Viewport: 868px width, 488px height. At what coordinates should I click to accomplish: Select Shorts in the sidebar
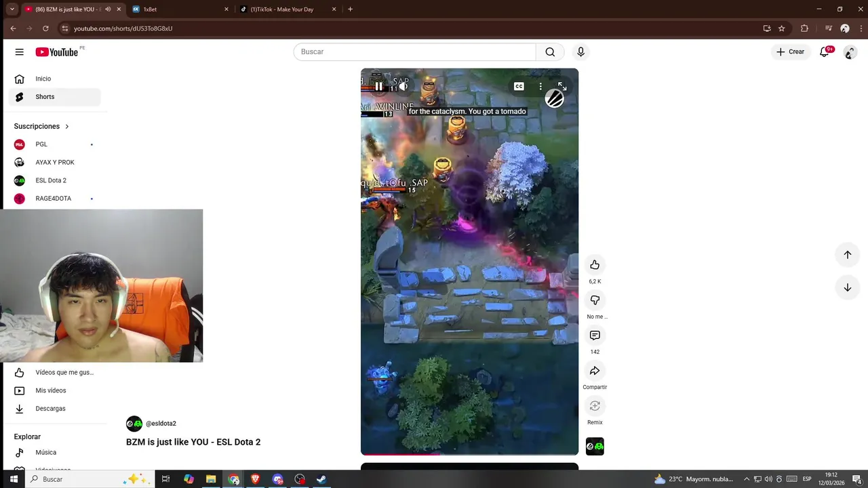pyautogui.click(x=55, y=97)
